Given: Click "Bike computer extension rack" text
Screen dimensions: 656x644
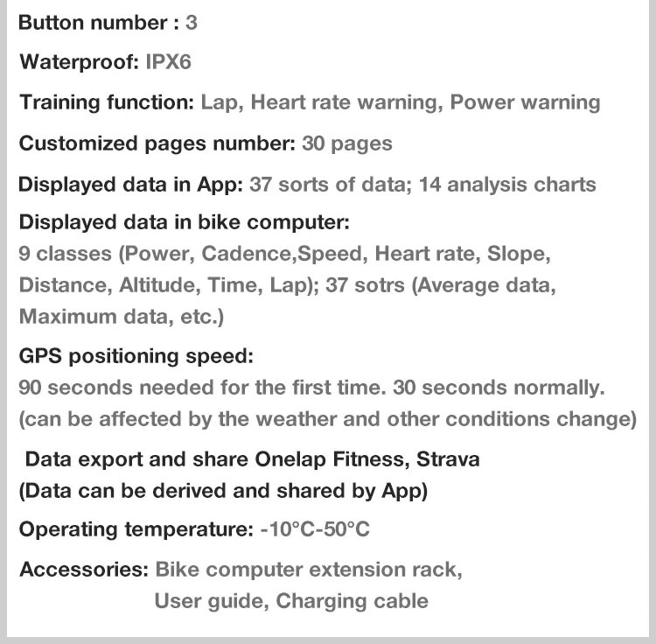Looking at the screenshot, I should coord(309,570).
